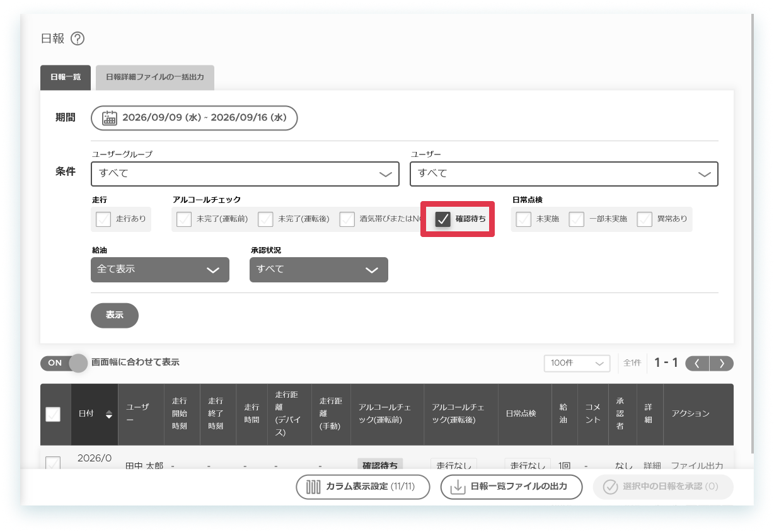
Task: Sort the table by the 日付 column arrows
Action: [x=109, y=414]
